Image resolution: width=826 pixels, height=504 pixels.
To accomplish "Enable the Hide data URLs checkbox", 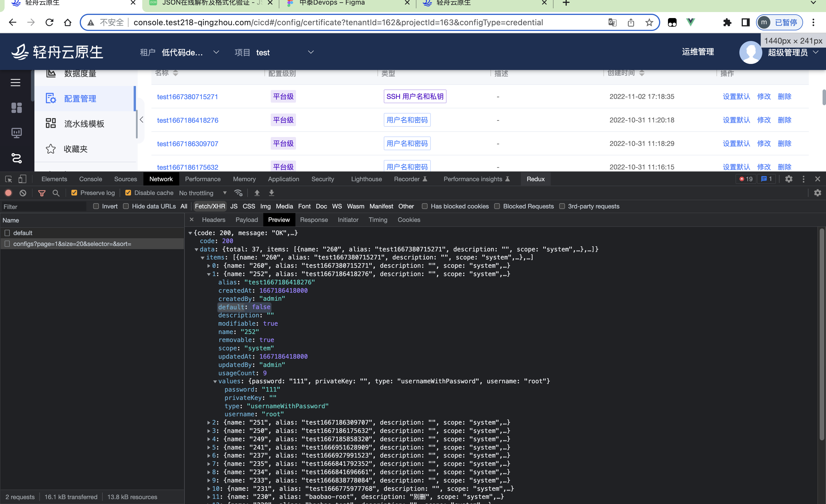I will click(x=126, y=206).
